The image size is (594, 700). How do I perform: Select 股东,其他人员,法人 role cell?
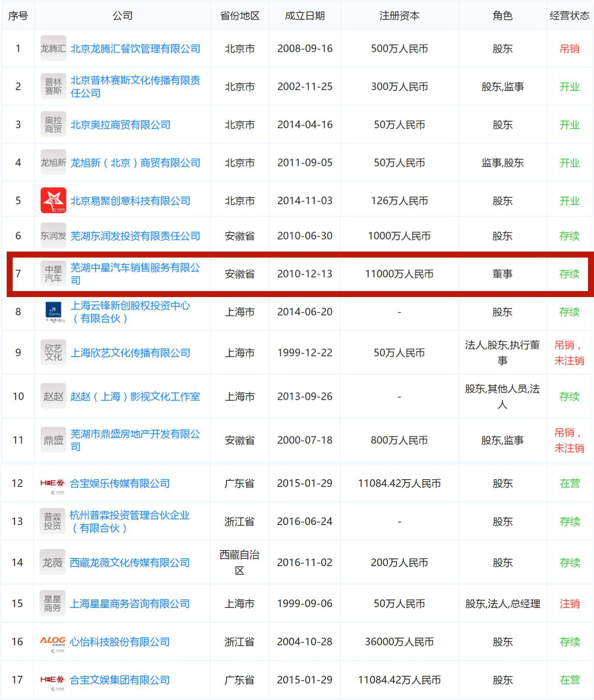(502, 397)
